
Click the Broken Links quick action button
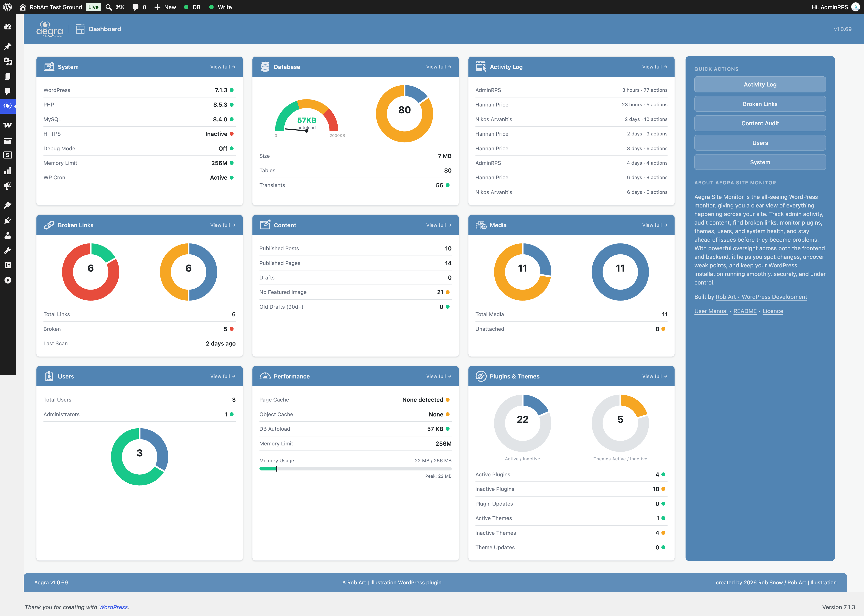tap(760, 104)
